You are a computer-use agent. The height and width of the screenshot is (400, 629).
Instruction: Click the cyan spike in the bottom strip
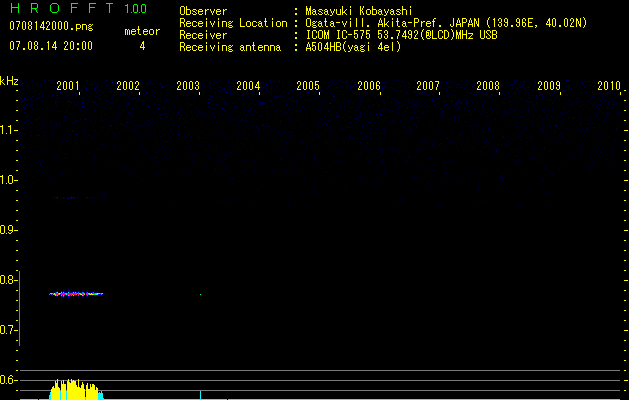(x=200, y=395)
